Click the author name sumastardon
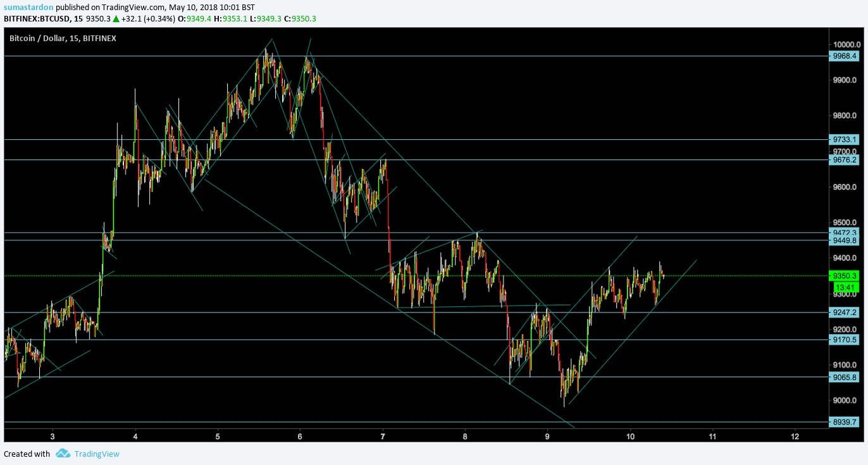Screen dimensions: 868x465 click(x=28, y=7)
